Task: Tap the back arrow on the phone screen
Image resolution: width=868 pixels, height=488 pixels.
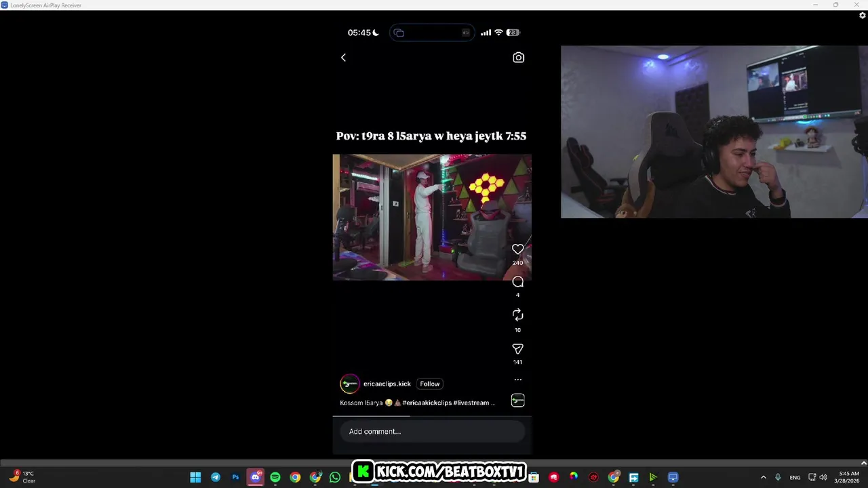Action: point(343,58)
